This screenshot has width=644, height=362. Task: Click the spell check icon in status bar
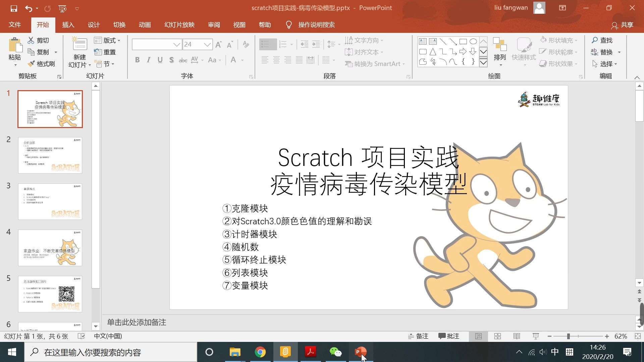click(81, 336)
